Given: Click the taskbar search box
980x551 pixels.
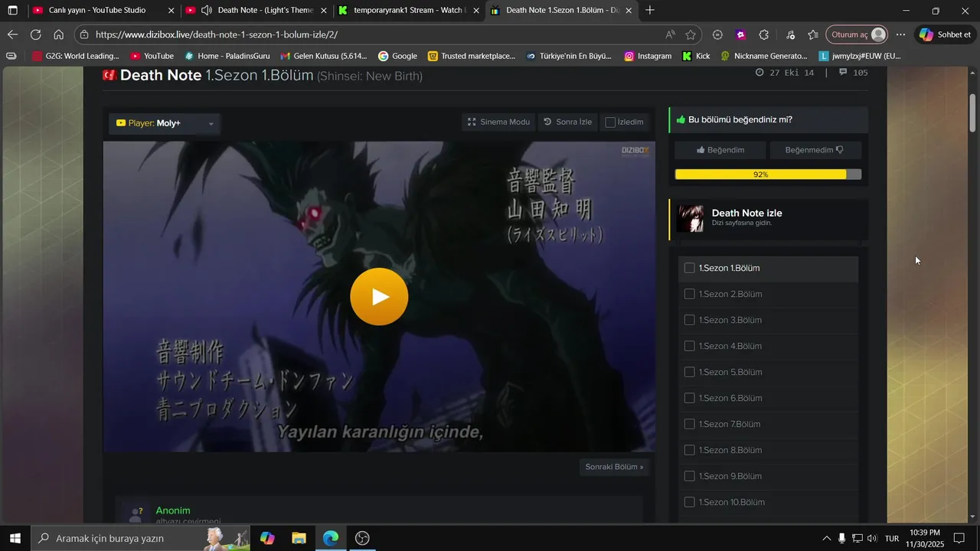Looking at the screenshot, I should click(141, 539).
